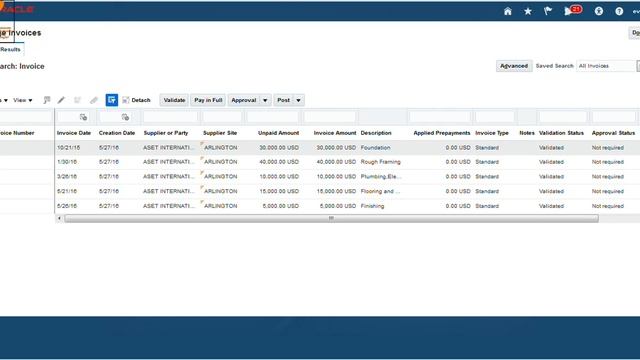Click unpaid amount 40,000.00 USD cell
The image size is (640, 360).
[x=279, y=162]
